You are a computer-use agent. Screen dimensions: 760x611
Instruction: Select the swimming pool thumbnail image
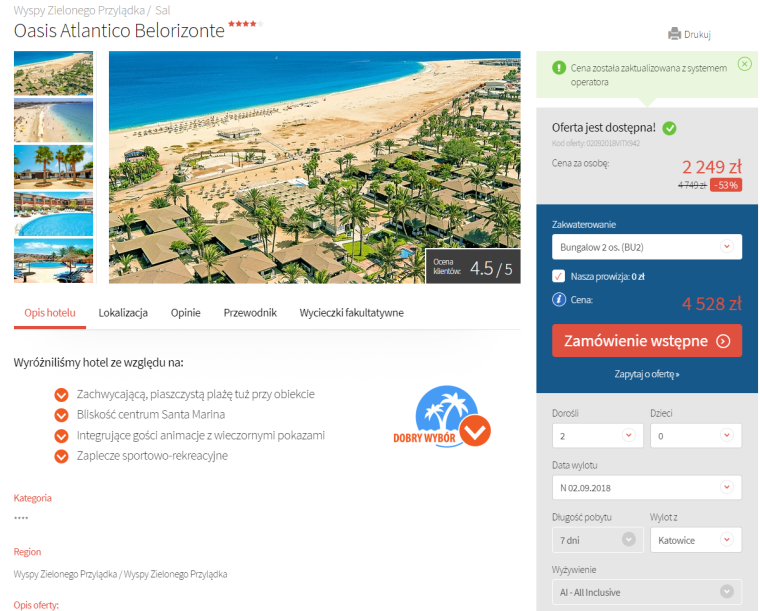coord(53,214)
